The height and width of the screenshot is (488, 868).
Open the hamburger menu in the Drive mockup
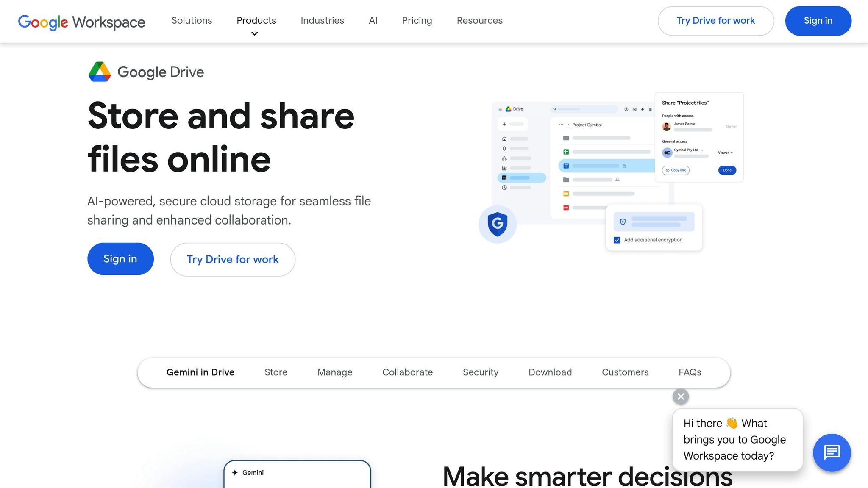pos(500,109)
